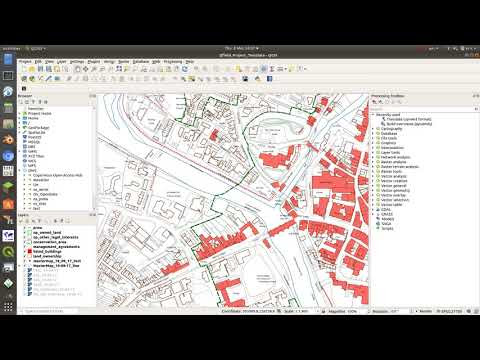This screenshot has width=480, height=360.
Task: Expand the Vector geometry toolbox group
Action: pos(373,191)
